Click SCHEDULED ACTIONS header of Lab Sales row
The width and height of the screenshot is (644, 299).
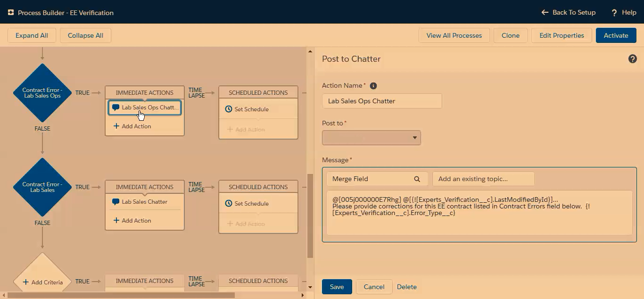click(258, 187)
